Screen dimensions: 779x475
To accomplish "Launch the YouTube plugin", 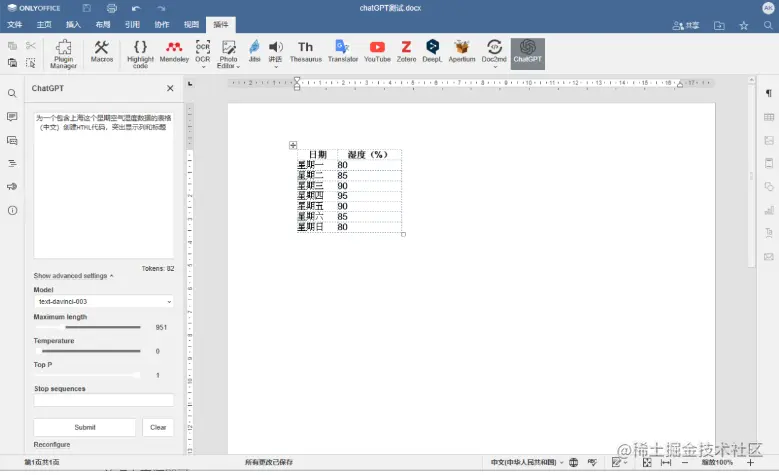I will 377,51.
